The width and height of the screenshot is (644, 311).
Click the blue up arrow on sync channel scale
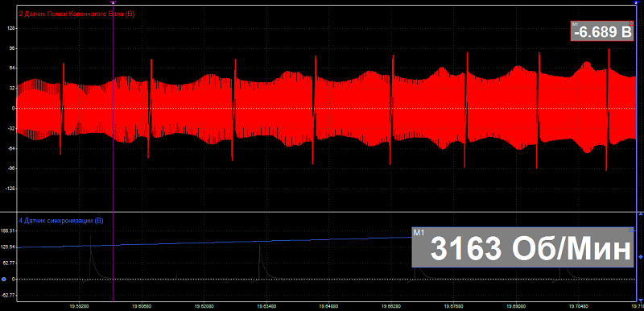(640, 214)
